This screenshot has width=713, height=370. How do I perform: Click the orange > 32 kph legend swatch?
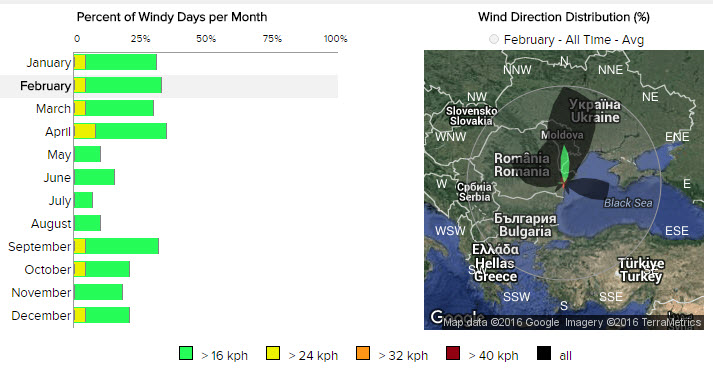pos(363,353)
